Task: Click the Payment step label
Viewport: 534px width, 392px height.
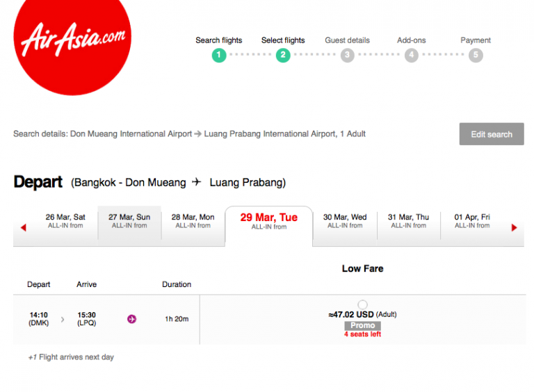Action: click(476, 40)
